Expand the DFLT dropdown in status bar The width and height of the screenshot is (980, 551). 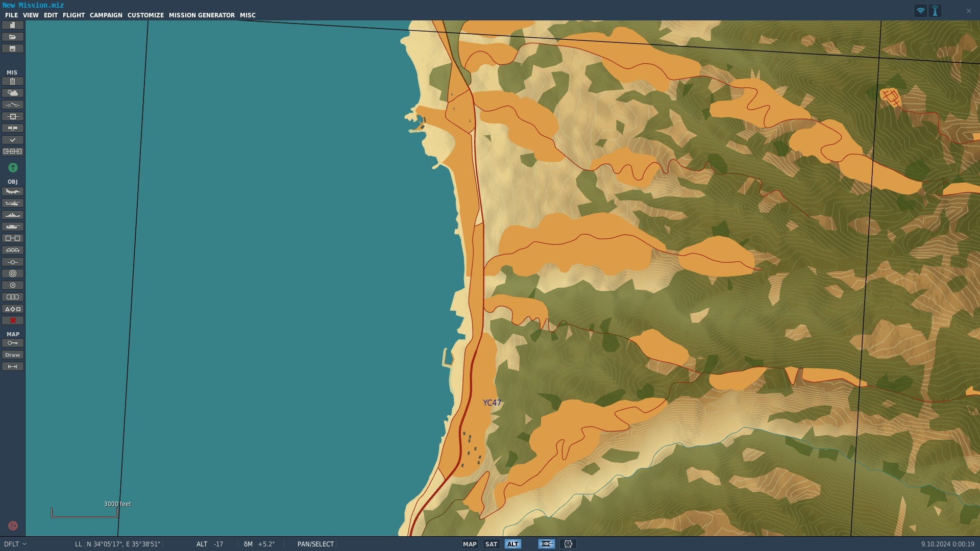[15, 544]
